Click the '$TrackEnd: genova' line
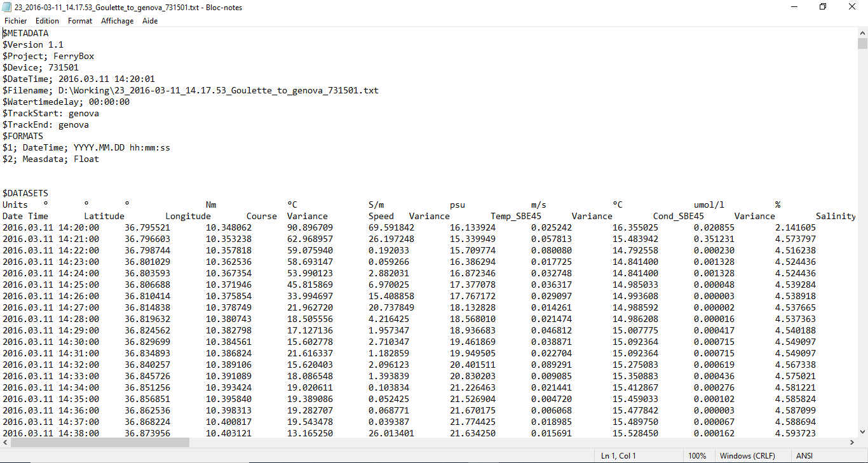Screen dimensions: 868x463 tap(46, 124)
